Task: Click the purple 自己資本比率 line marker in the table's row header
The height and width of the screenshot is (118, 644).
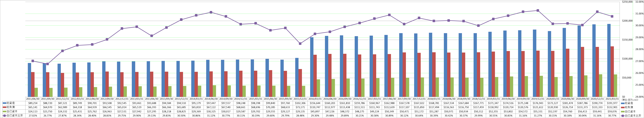Action: (x=5, y=116)
